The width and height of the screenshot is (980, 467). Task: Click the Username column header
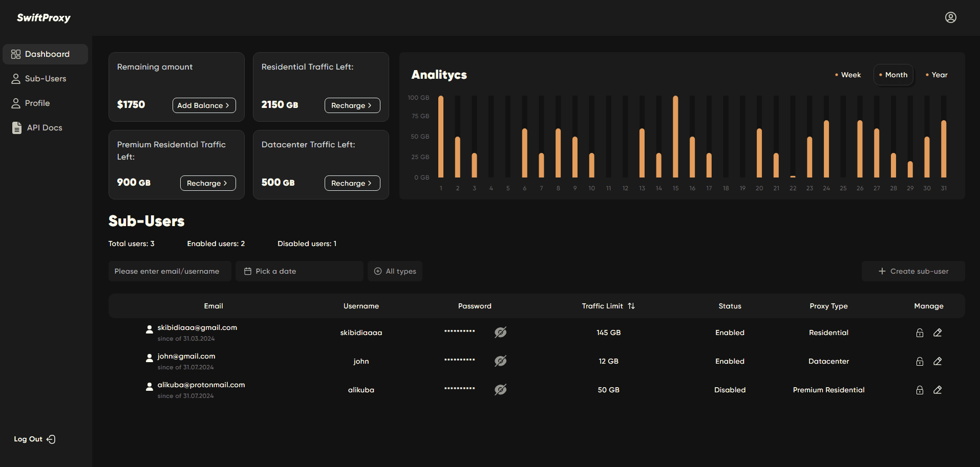pyautogui.click(x=361, y=306)
